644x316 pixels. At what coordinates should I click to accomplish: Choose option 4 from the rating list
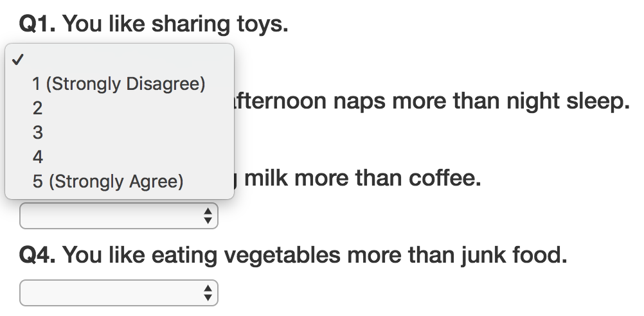point(38,157)
